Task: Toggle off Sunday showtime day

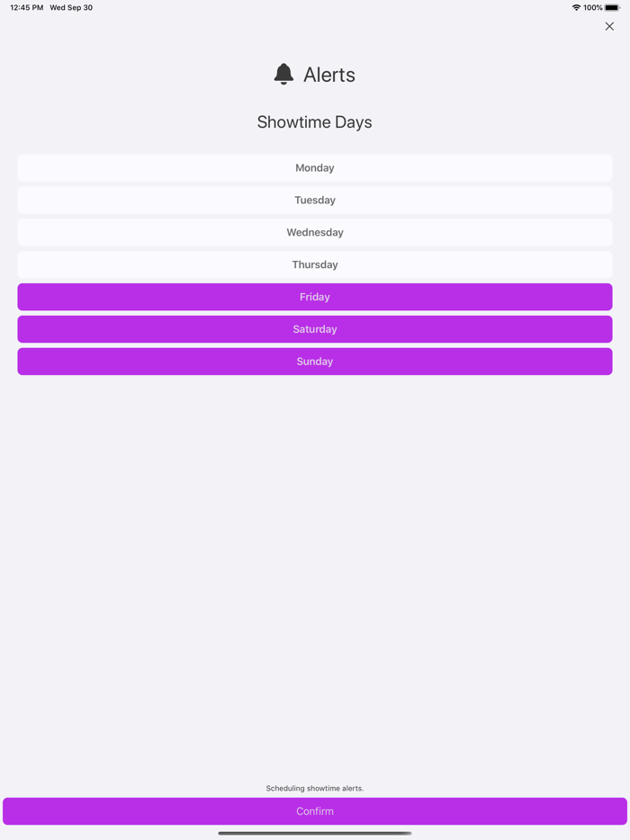Action: tap(315, 362)
